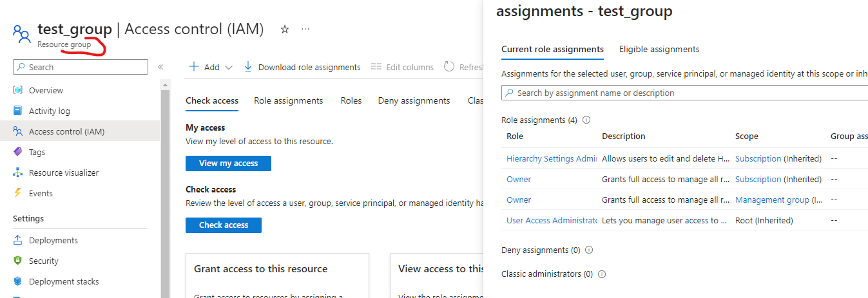The height and width of the screenshot is (298, 868).
Task: Click the Events lightning bolt icon
Action: click(18, 193)
